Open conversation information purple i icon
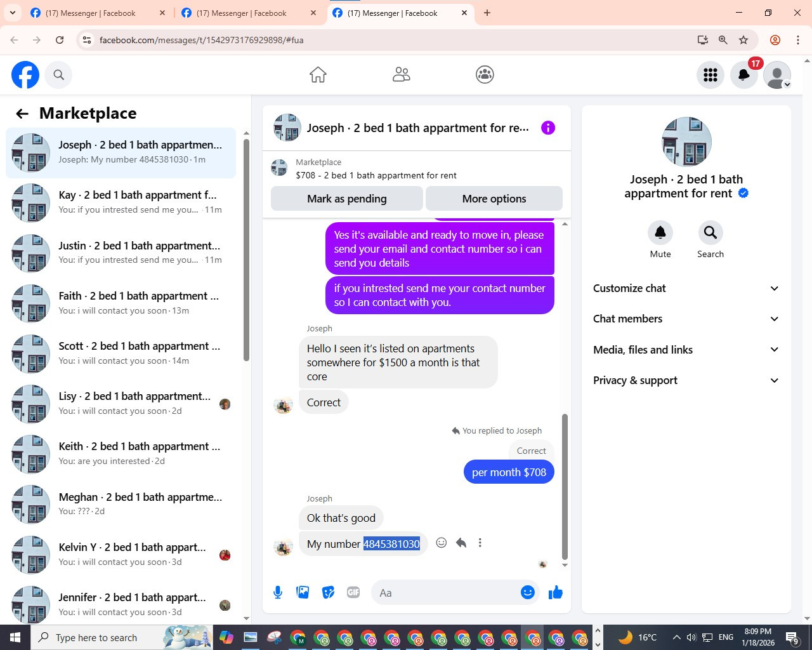 click(548, 128)
